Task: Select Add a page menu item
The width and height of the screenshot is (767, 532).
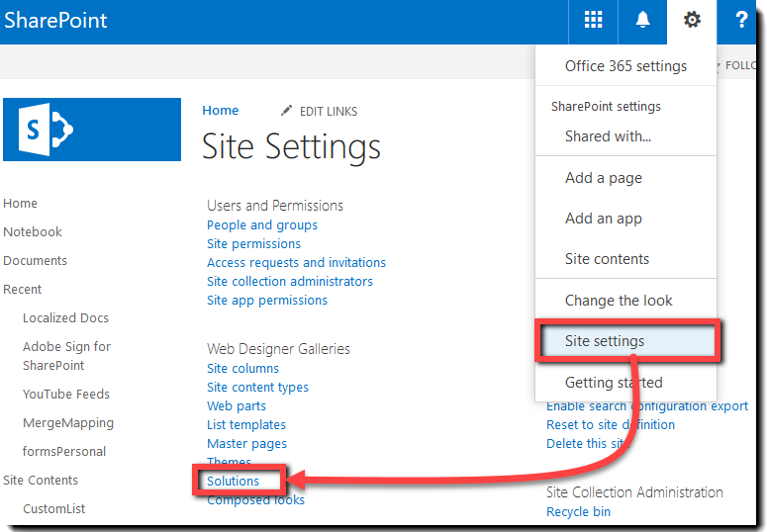Action: click(604, 178)
